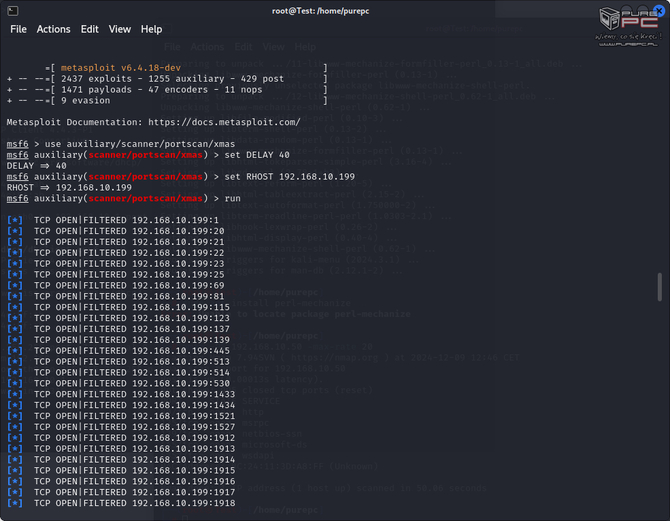Click the 'run' command text

tap(232, 198)
